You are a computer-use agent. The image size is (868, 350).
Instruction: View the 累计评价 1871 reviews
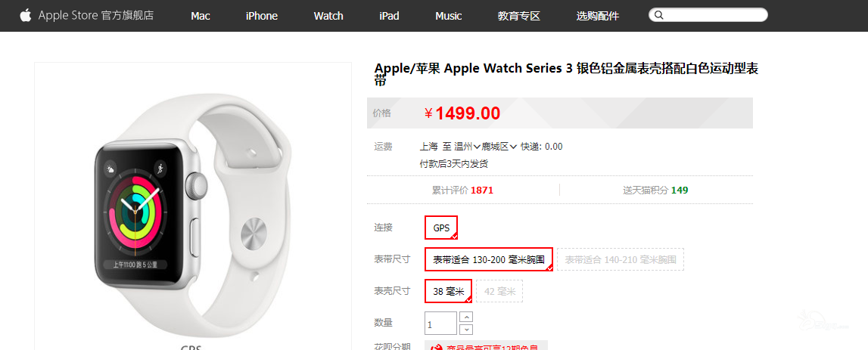point(463,190)
